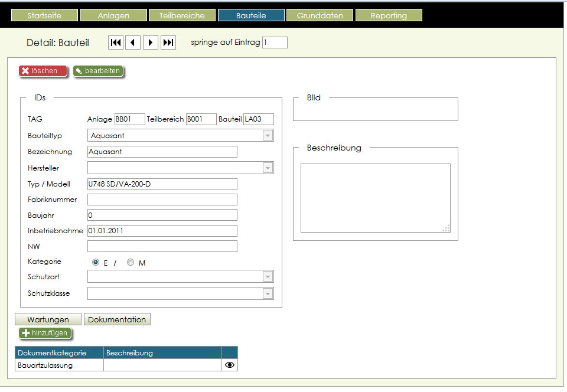Switch to the Anlagen tab

pos(113,15)
